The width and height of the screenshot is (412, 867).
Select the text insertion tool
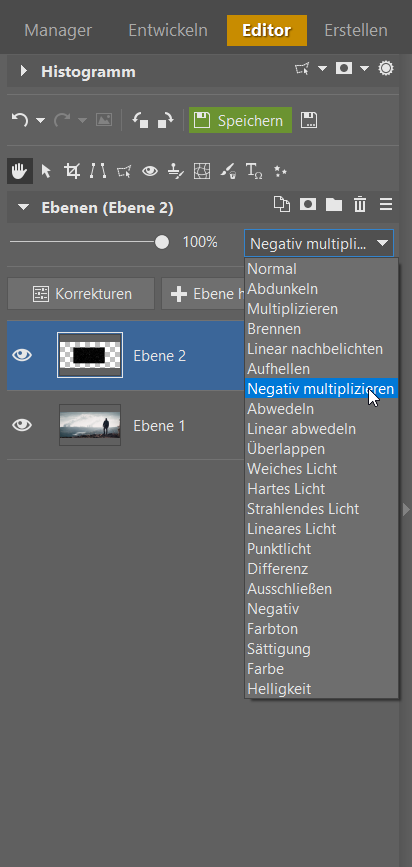pos(254,171)
